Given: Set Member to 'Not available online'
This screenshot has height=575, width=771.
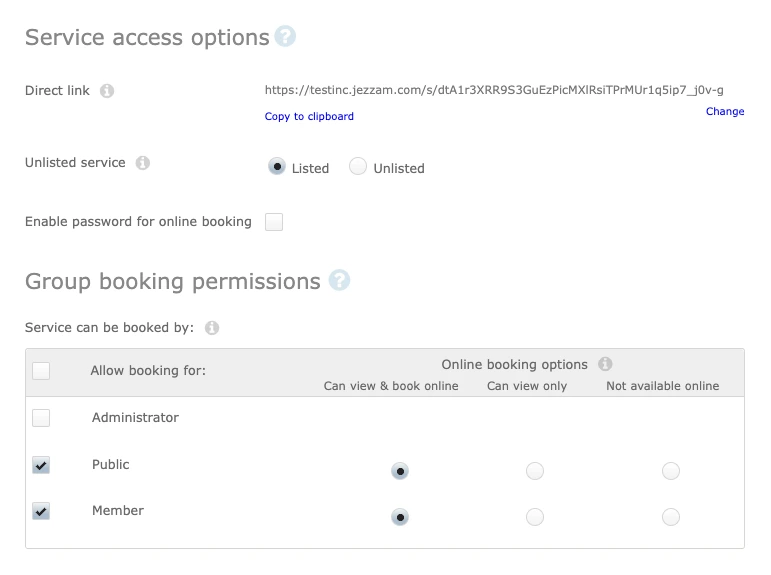Looking at the screenshot, I should coord(671,517).
